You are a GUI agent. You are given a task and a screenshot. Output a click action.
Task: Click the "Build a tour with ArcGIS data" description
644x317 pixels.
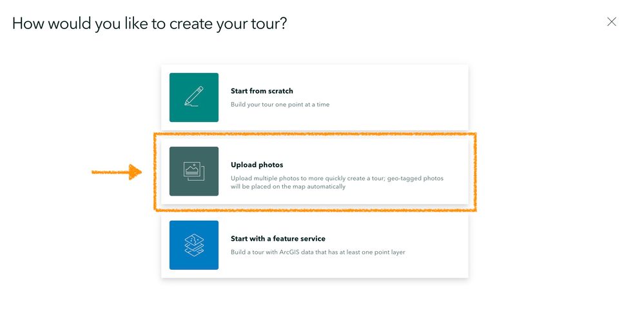coord(318,252)
